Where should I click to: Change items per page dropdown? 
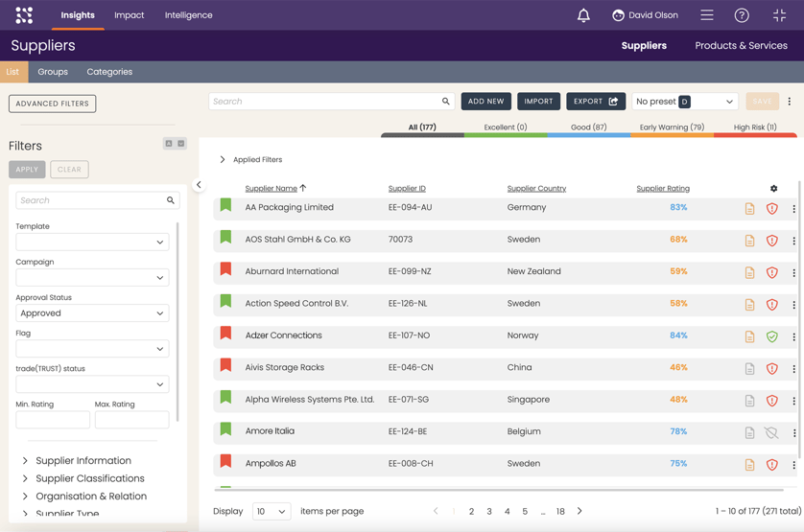[x=272, y=512]
